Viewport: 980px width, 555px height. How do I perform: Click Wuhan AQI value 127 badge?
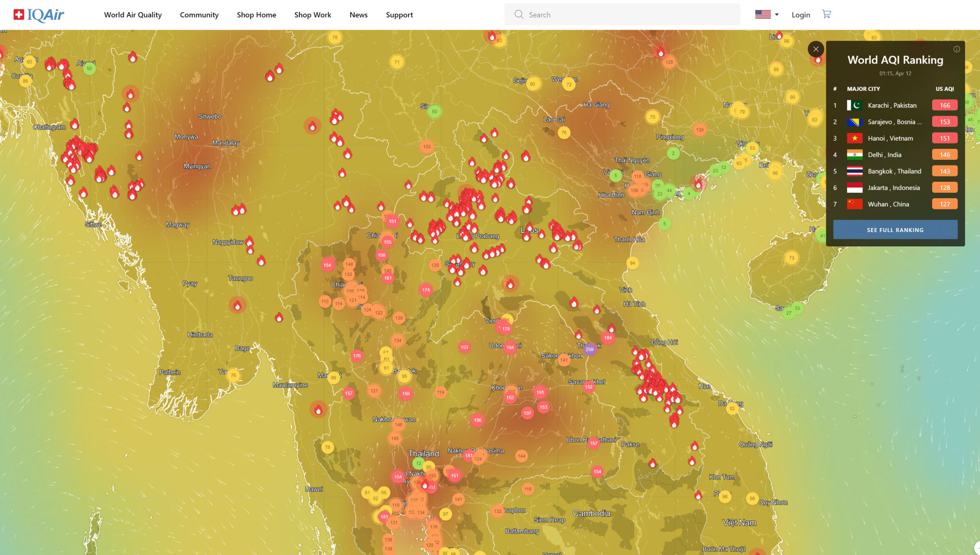[x=945, y=204]
